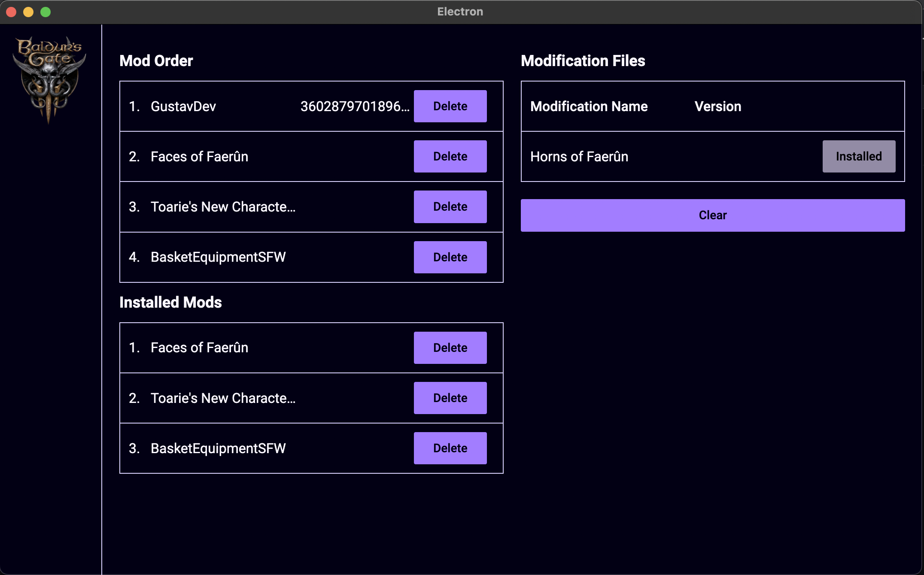Viewport: 924px width, 575px height.
Task: Delete Toarie's New Character from Mod Order
Action: click(x=450, y=206)
